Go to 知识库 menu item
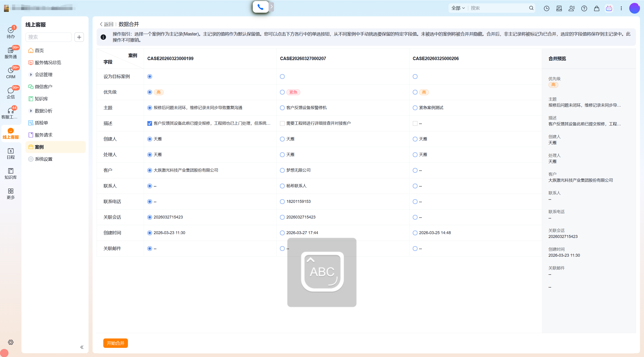Screen dimensions: 644x357 41,99
